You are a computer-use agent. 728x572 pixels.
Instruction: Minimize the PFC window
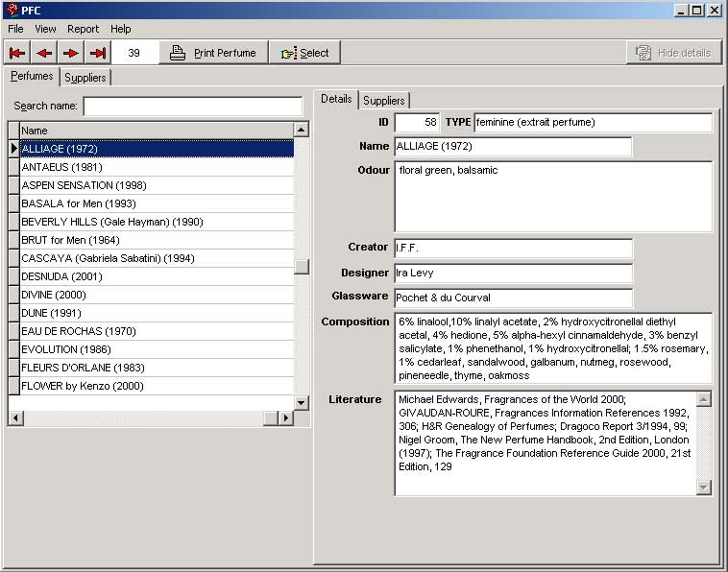coord(681,11)
